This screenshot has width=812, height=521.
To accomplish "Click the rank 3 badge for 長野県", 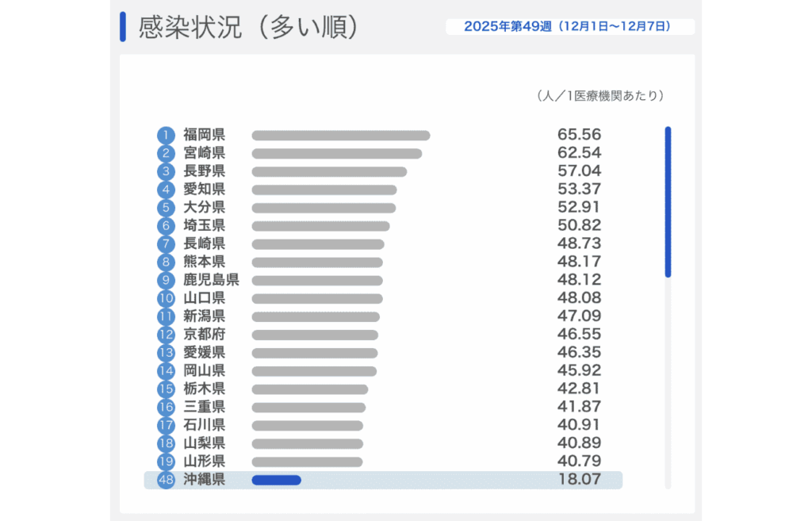I will point(166,172).
